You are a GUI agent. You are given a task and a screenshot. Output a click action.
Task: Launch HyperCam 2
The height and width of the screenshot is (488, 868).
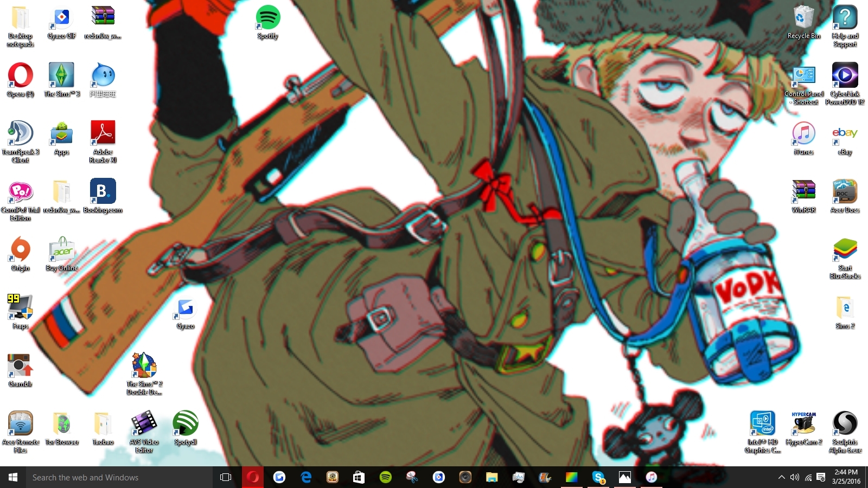(804, 428)
